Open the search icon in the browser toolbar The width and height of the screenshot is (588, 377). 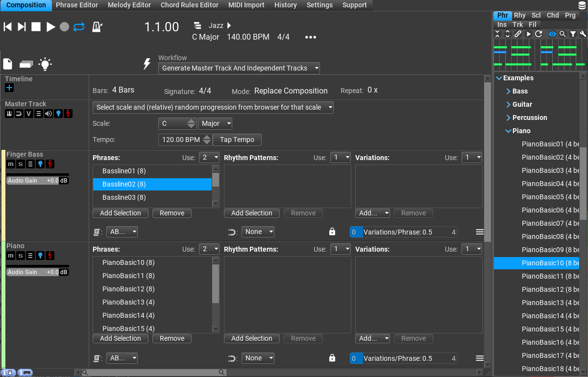tap(563, 34)
